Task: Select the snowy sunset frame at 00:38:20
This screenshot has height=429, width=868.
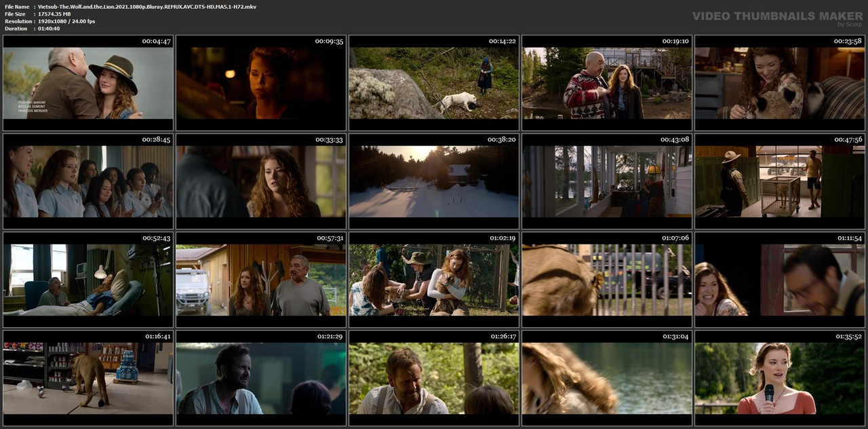Action: [434, 181]
